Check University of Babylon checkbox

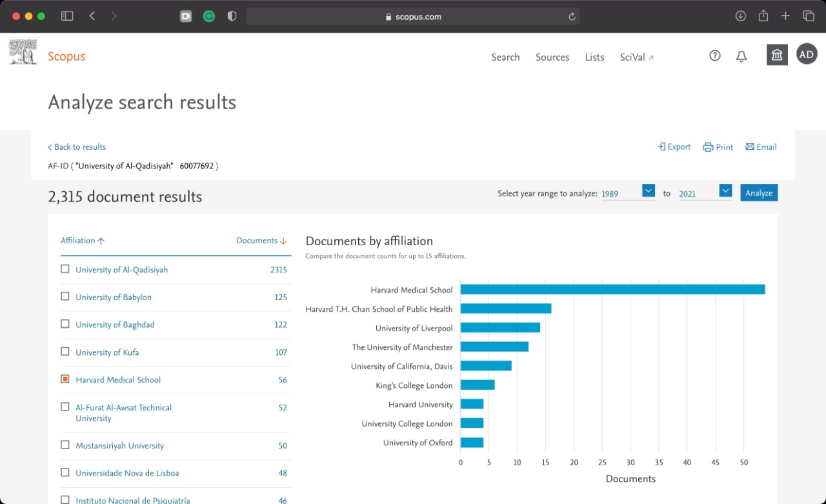[65, 296]
